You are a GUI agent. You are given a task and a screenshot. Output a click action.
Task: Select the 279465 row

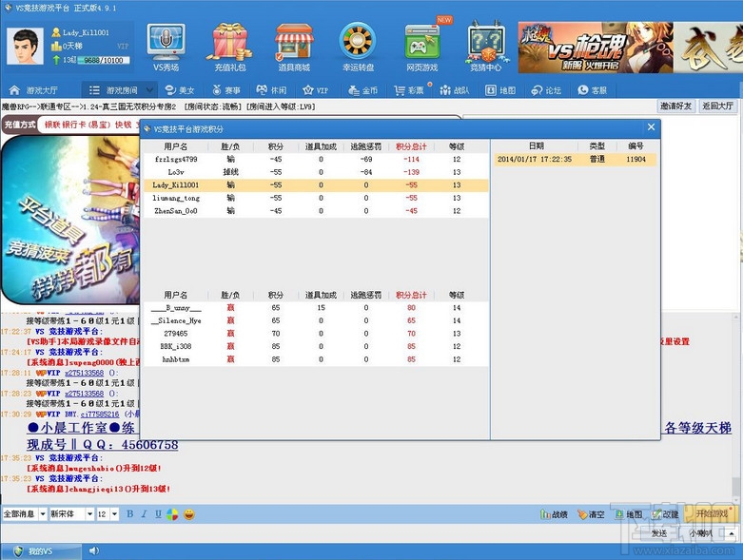pyautogui.click(x=316, y=334)
